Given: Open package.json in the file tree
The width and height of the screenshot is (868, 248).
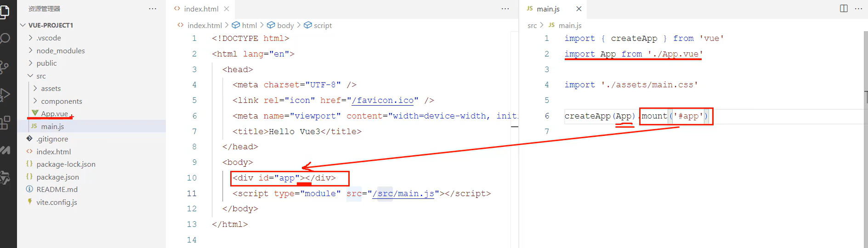Looking at the screenshot, I should click(57, 177).
